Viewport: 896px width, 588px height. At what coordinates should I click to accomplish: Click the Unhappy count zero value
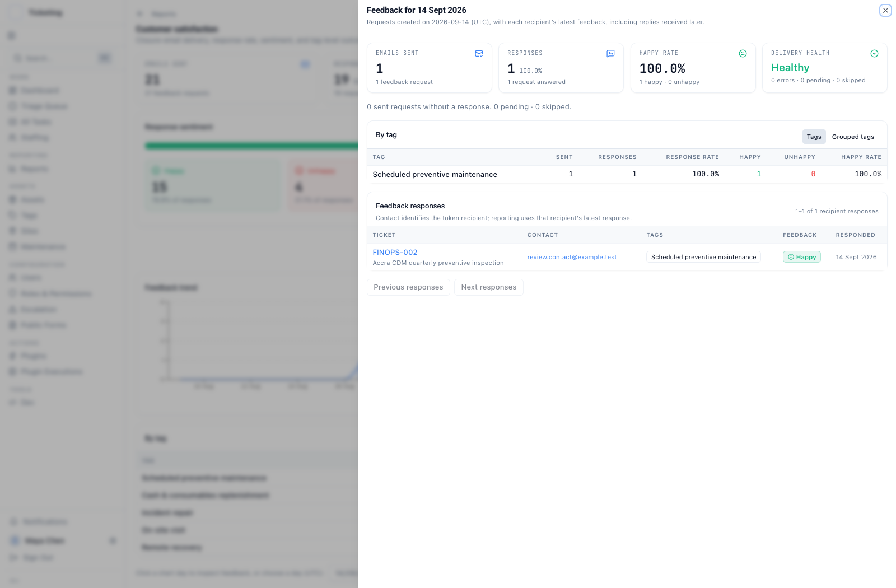(x=813, y=174)
